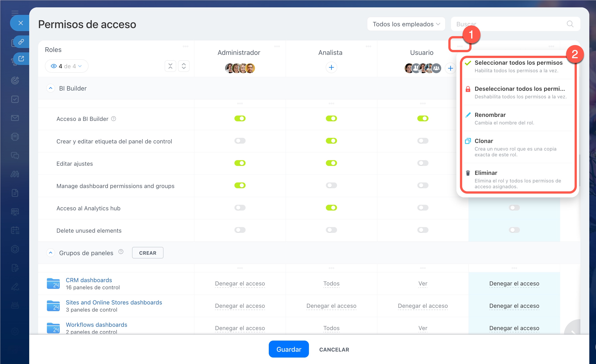
Task: Open the 4 de 4 roles visibility dropdown
Action: [66, 66]
